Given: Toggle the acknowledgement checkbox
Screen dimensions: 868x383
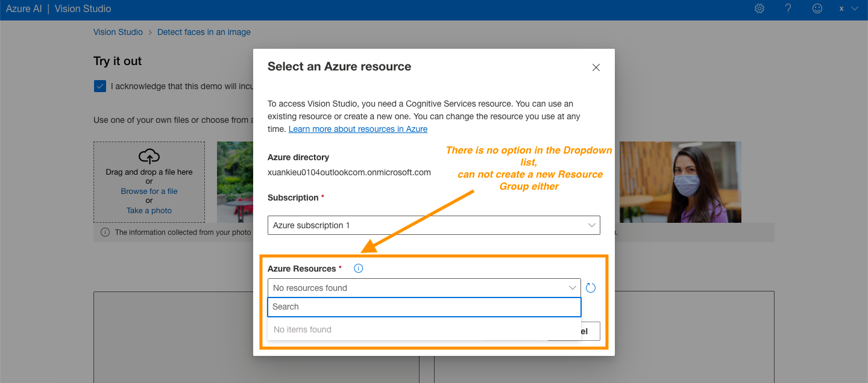Looking at the screenshot, I should (x=100, y=86).
